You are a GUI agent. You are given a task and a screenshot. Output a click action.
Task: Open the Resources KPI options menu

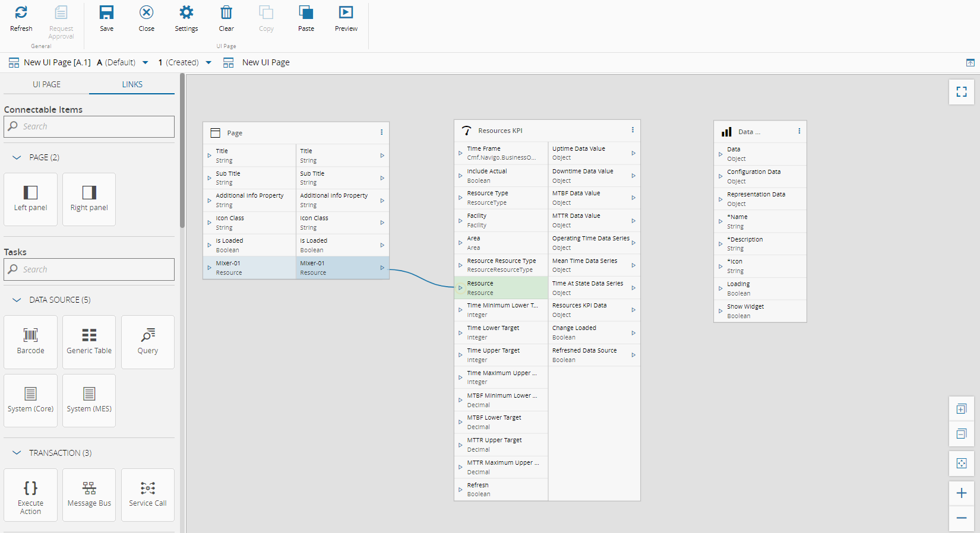pyautogui.click(x=633, y=131)
